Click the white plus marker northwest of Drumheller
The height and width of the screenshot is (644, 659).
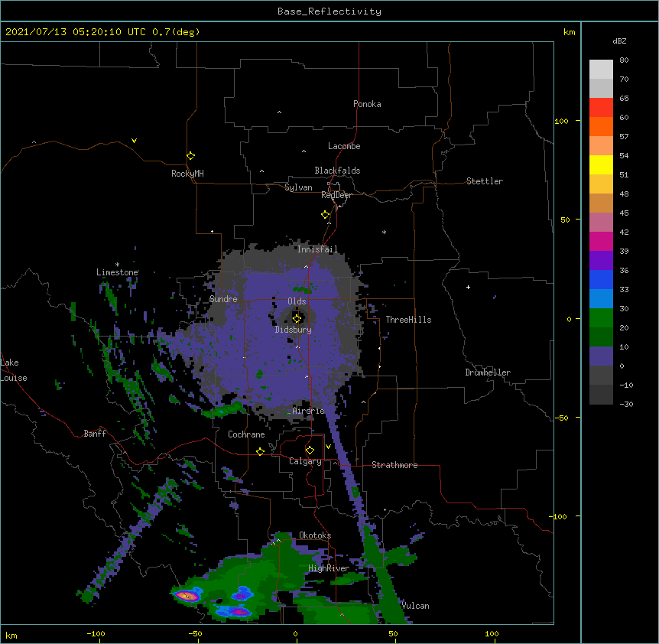468,287
